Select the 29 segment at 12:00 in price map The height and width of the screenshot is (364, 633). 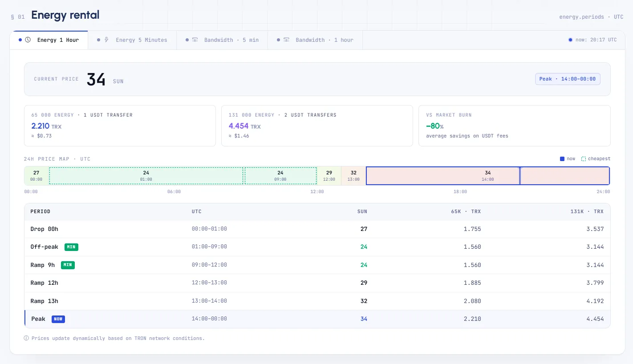click(x=329, y=176)
